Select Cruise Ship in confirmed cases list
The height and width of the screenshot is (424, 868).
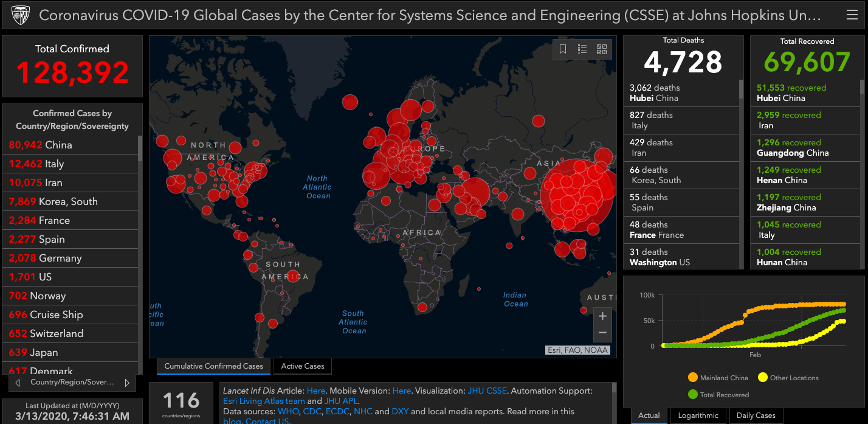click(71, 315)
